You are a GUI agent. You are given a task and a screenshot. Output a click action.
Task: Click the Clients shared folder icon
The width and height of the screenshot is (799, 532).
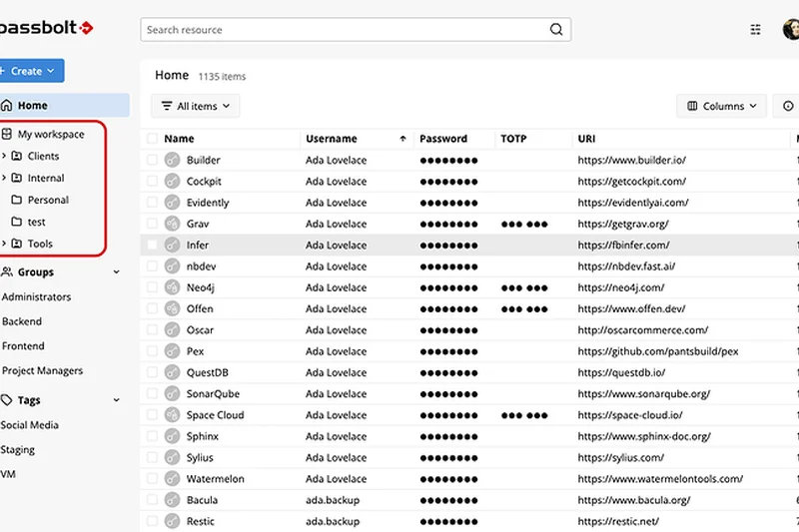click(17, 156)
